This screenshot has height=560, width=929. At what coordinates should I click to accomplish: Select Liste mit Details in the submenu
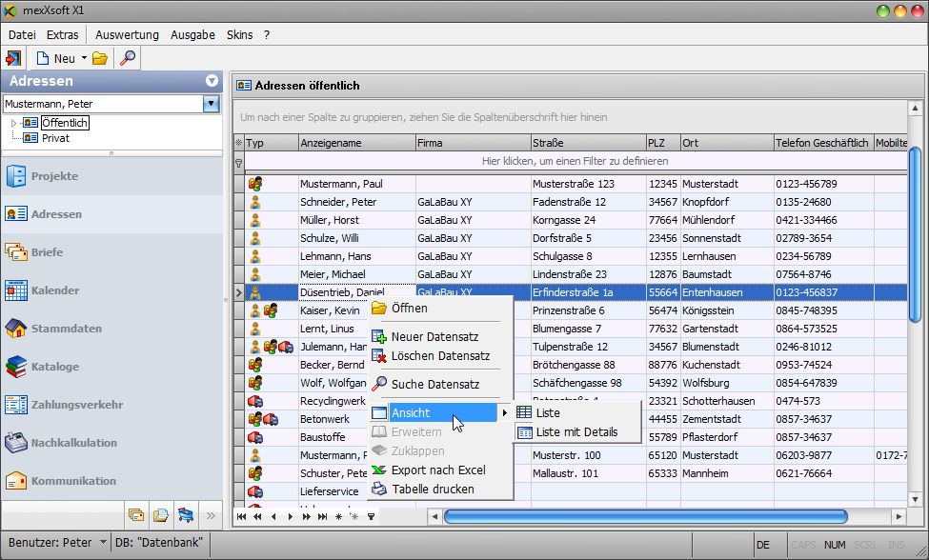pos(577,432)
